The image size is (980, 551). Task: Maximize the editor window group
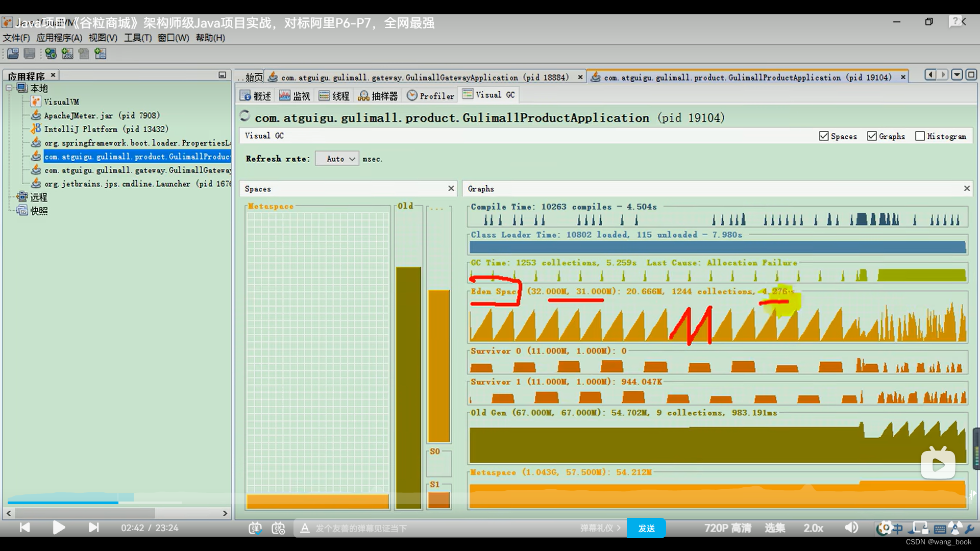pos(971,75)
